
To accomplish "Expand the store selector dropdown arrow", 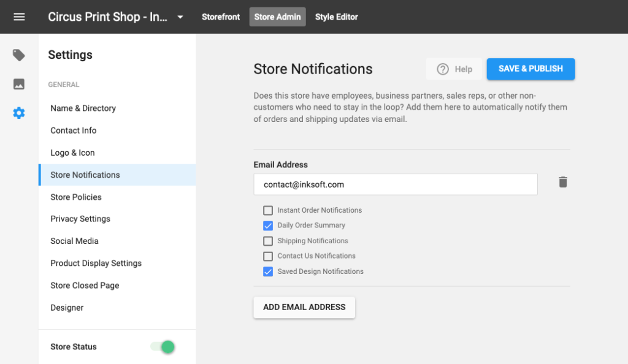I will pos(180,17).
